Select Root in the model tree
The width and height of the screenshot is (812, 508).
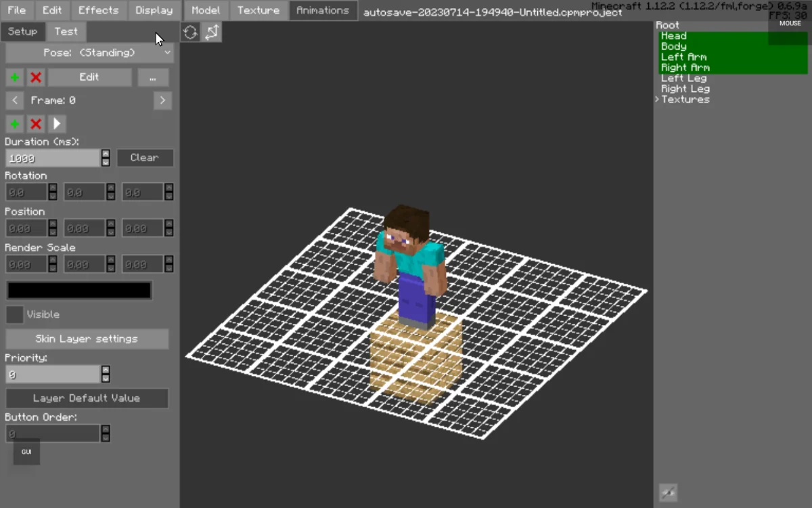[x=667, y=25]
